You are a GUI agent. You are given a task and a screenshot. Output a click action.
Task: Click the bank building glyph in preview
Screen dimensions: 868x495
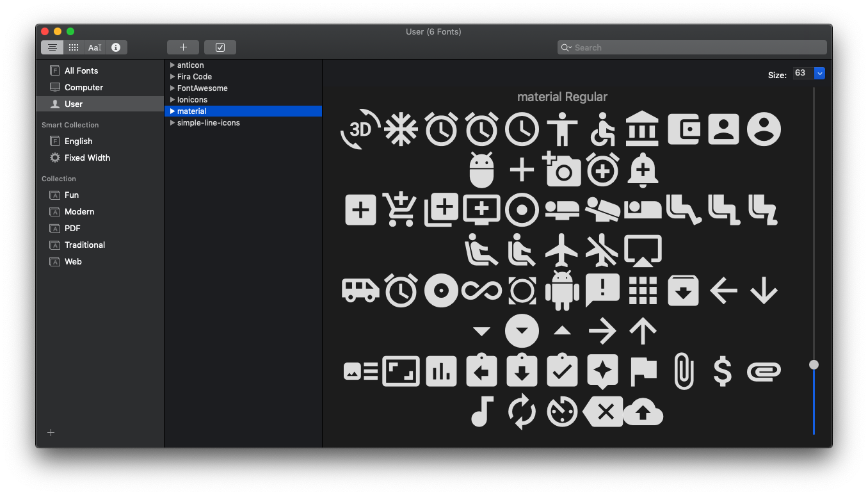coord(643,128)
